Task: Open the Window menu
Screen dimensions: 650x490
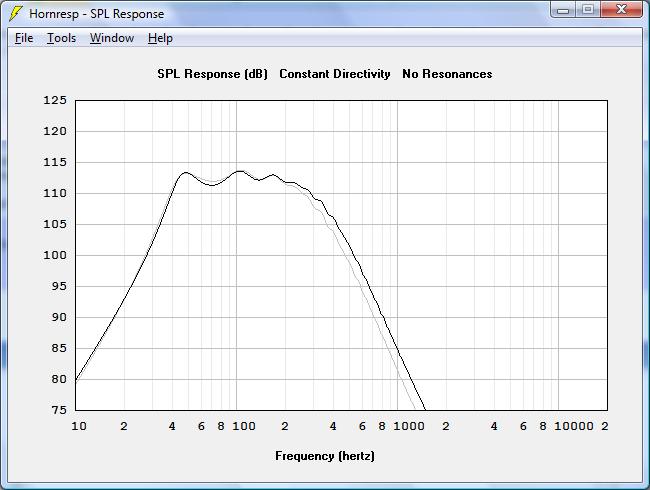Action: point(112,38)
